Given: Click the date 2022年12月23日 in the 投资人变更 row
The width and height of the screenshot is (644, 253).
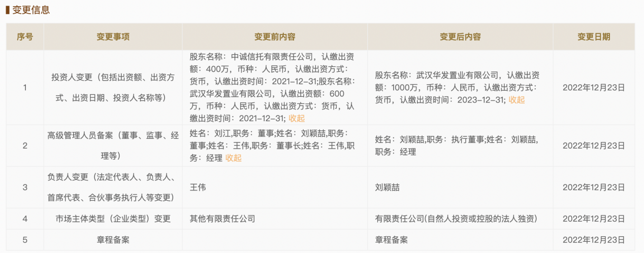Looking at the screenshot, I should [x=594, y=87].
